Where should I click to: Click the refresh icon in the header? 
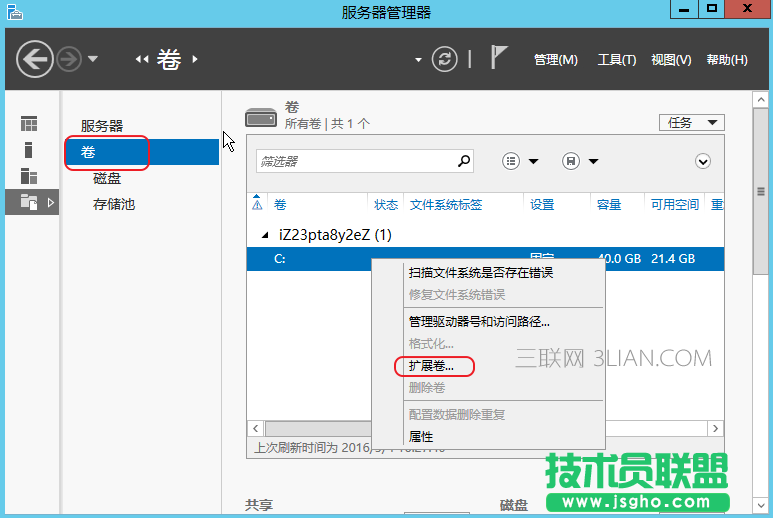(444, 59)
